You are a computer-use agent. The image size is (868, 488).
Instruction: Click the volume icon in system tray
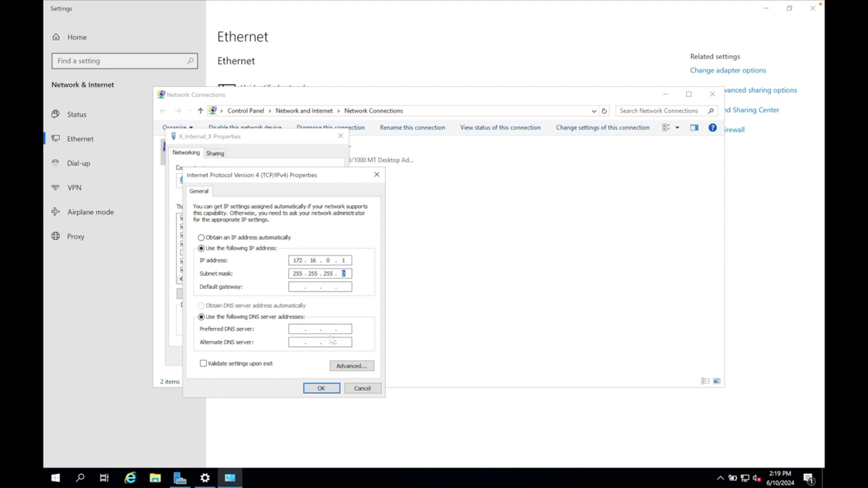(x=757, y=478)
